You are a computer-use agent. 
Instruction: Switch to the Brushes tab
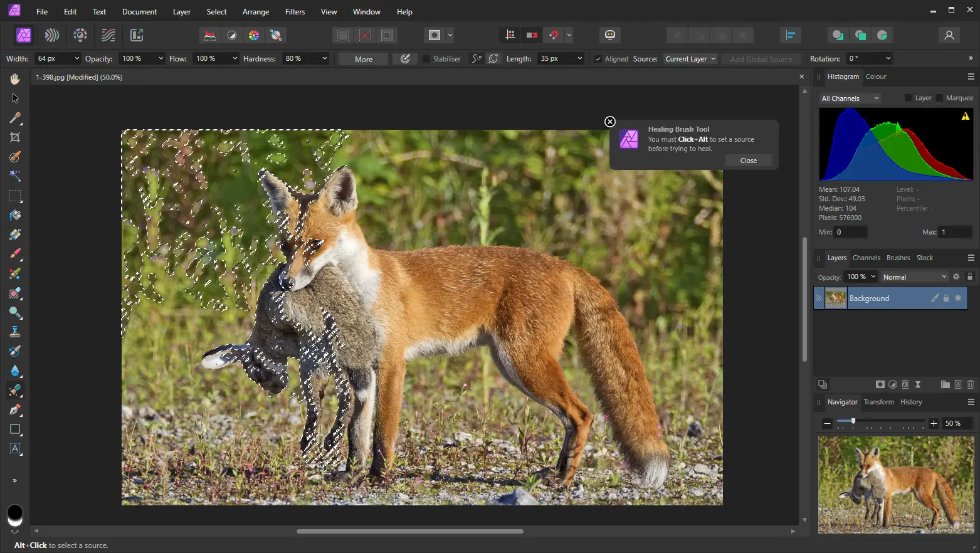coord(898,258)
